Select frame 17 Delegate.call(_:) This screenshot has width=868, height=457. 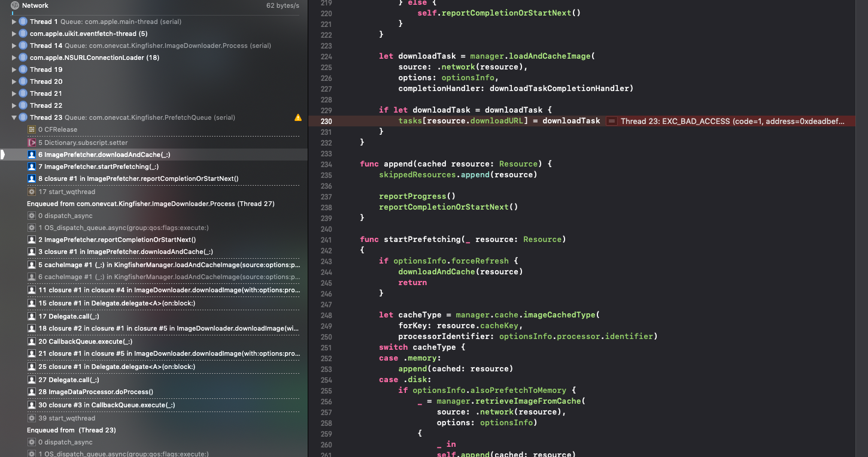[72, 316]
